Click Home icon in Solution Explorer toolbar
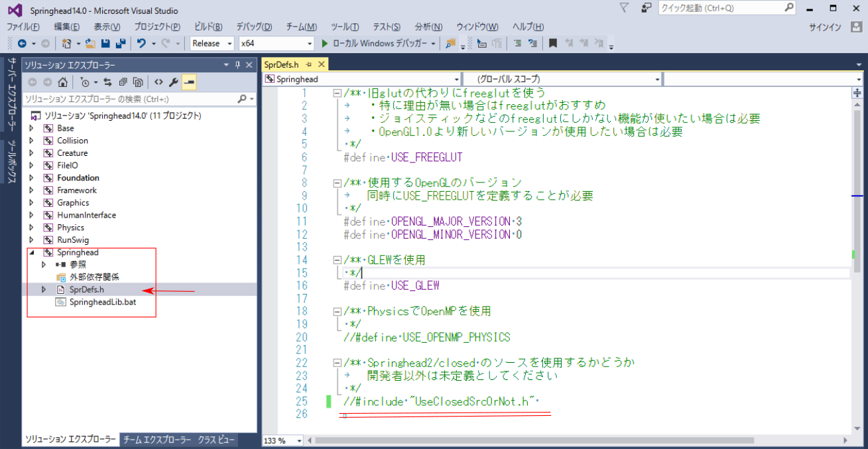 (x=62, y=82)
